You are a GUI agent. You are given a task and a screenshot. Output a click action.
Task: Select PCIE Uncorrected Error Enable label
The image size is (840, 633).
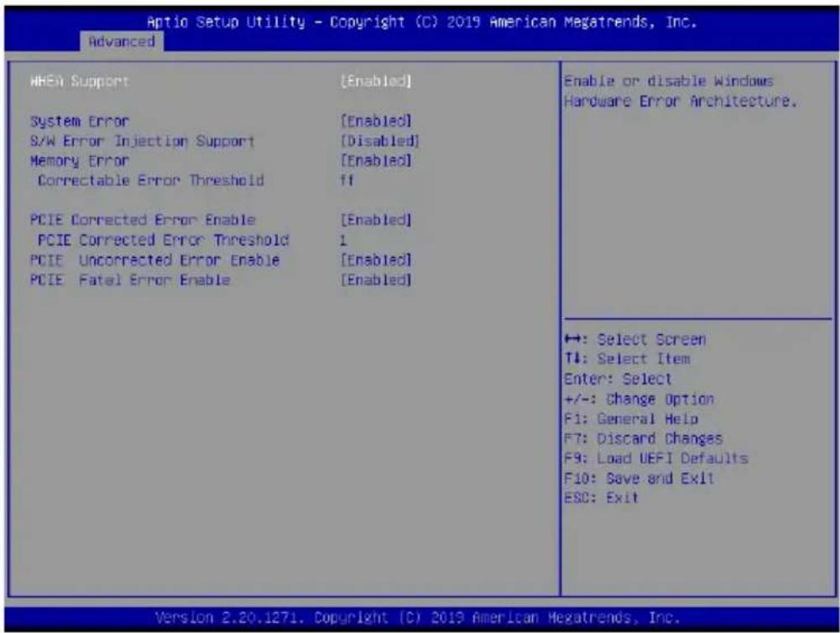pyautogui.click(x=154, y=260)
